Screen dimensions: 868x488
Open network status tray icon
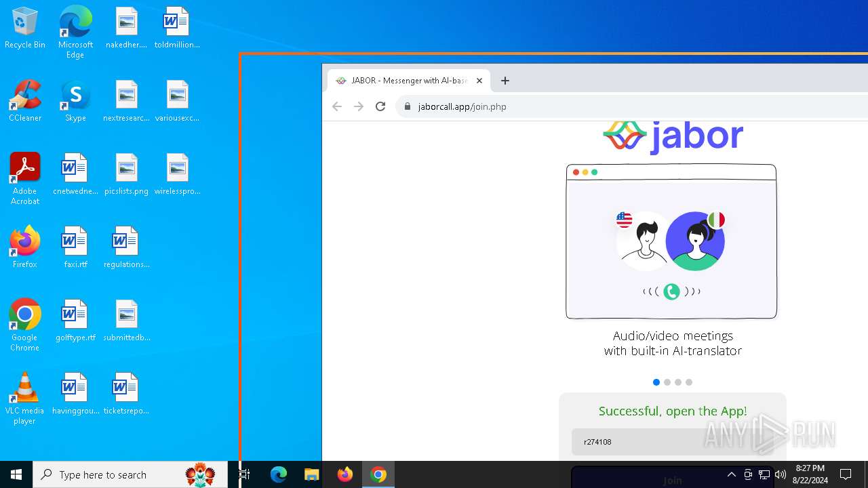(764, 474)
